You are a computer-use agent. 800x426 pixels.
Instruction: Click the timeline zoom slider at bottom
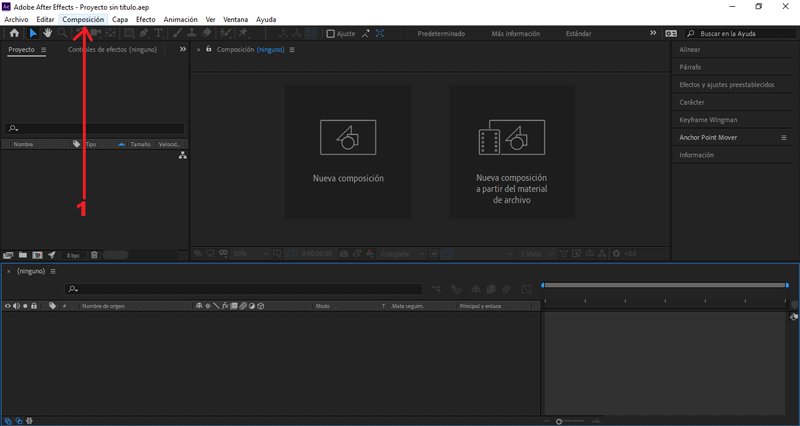(x=559, y=421)
